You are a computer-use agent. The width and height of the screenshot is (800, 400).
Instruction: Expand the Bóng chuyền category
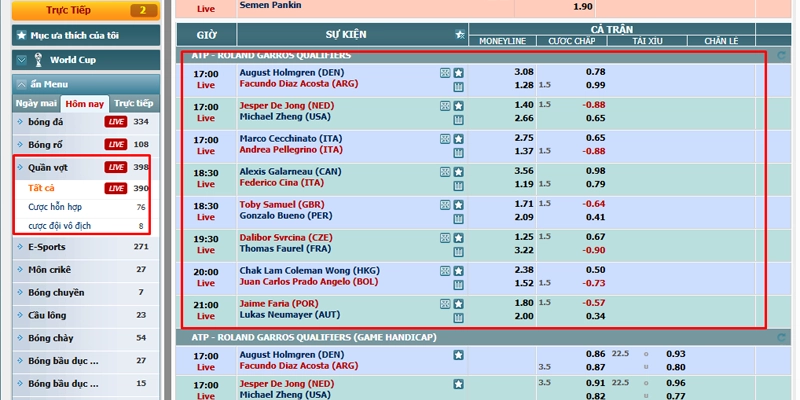coord(86,292)
